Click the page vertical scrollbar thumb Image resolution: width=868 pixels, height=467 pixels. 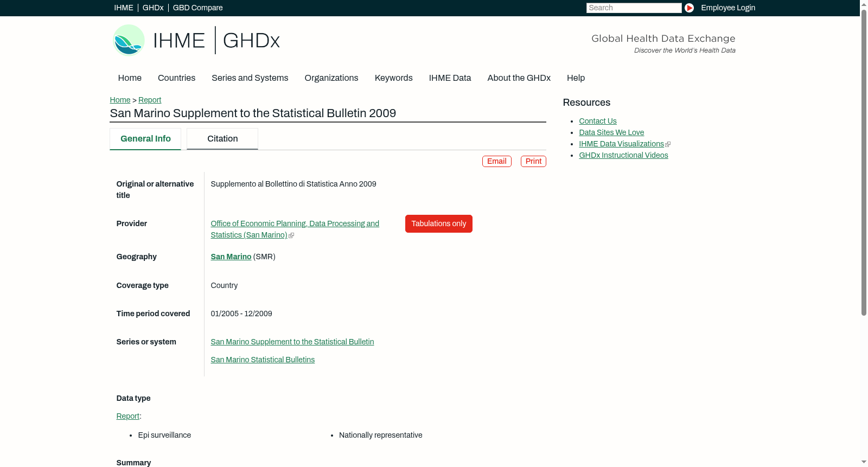pyautogui.click(x=864, y=162)
